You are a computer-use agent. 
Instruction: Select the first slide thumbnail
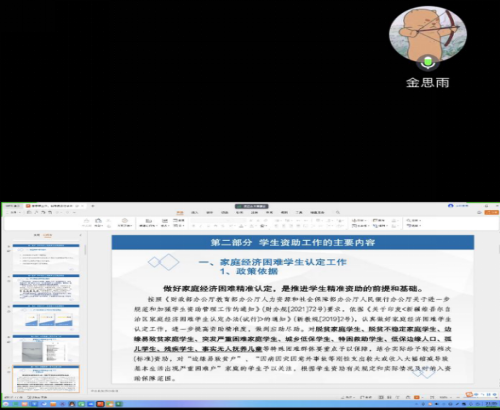46,257
